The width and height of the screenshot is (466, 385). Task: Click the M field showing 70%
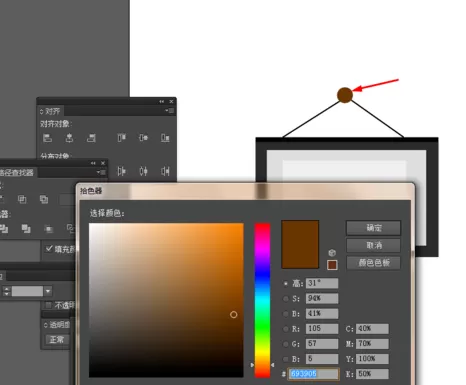(x=372, y=344)
